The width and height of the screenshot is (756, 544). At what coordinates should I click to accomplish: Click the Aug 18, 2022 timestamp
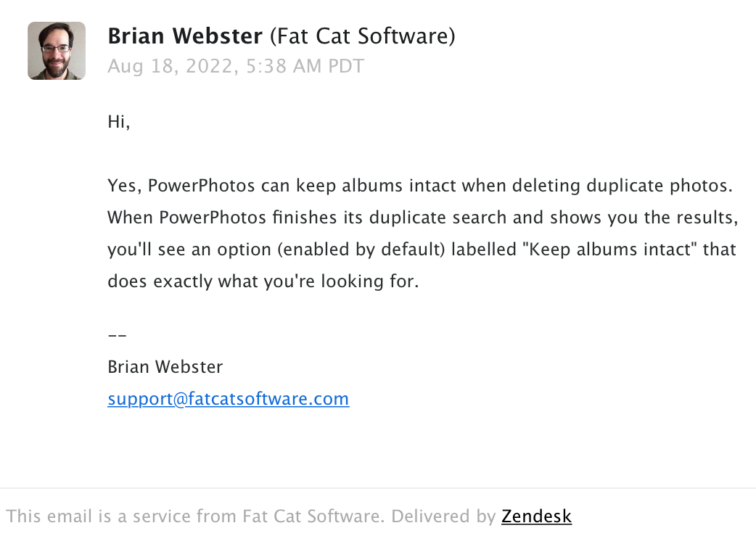pos(236,67)
